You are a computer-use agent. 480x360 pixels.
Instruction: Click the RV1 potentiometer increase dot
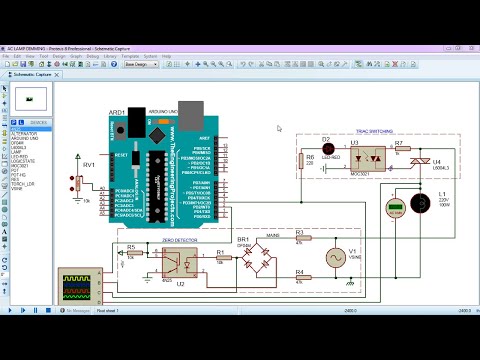click(72, 178)
